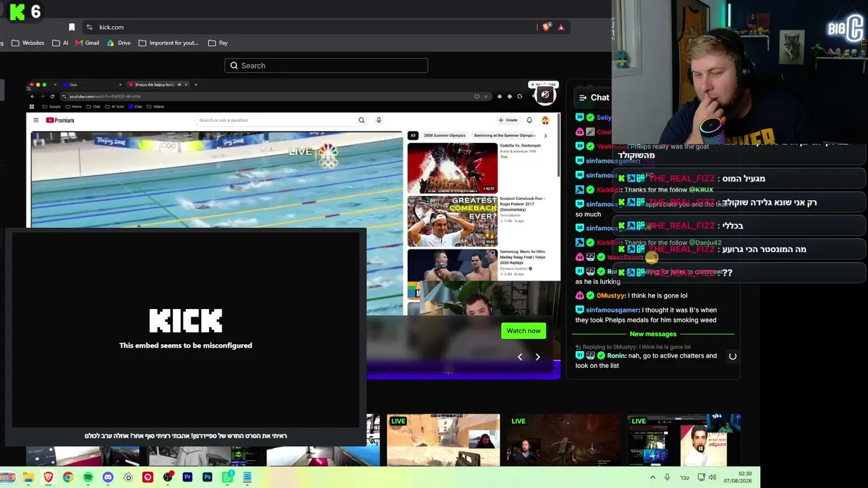Click the Kick logo in the top-left corner
The height and width of the screenshot is (488, 868).
coord(18,12)
